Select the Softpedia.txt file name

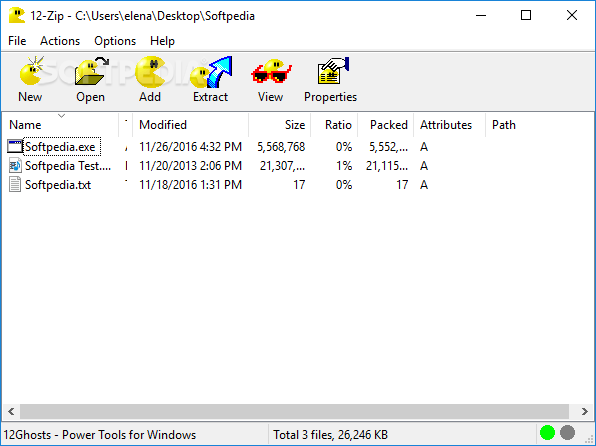pos(58,185)
